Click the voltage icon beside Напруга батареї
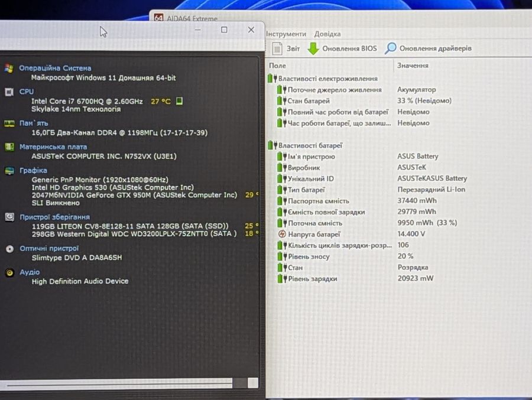Image resolution: width=532 pixels, height=400 pixels. pyautogui.click(x=282, y=234)
